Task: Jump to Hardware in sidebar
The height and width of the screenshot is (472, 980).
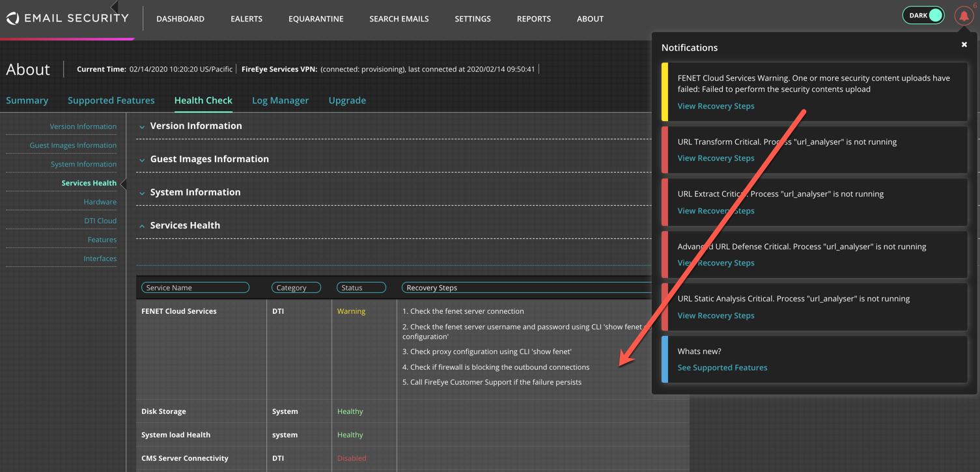Action: (x=100, y=202)
